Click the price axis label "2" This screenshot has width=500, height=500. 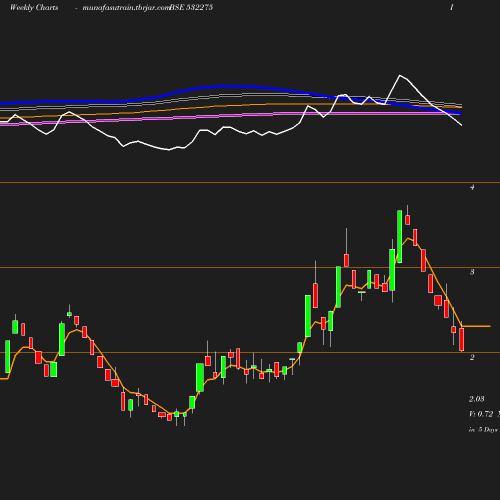pos(472,357)
